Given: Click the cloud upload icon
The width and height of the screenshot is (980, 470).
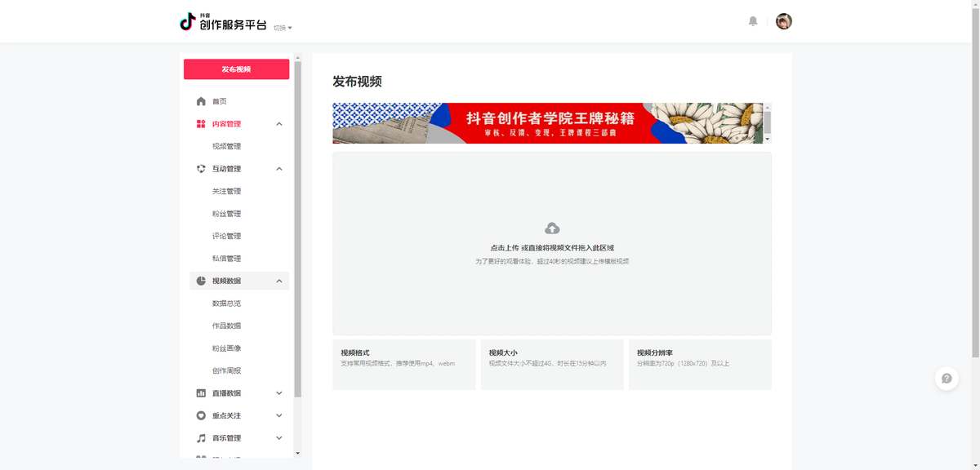Looking at the screenshot, I should pos(552,228).
